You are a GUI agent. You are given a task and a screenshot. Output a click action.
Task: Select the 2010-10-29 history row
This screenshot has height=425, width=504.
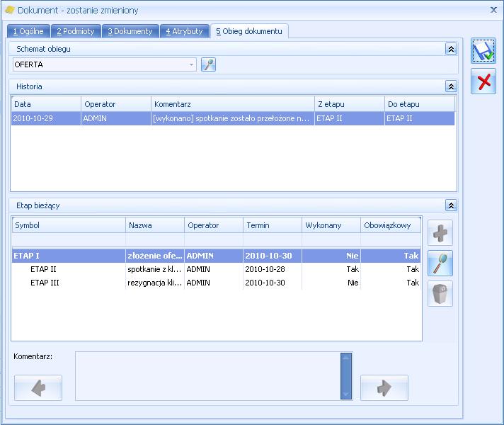(233, 118)
